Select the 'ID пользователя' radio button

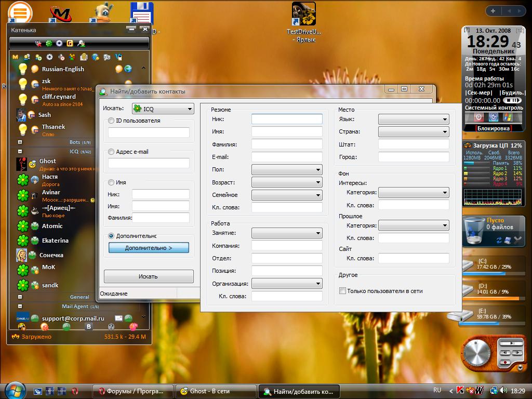(x=111, y=121)
